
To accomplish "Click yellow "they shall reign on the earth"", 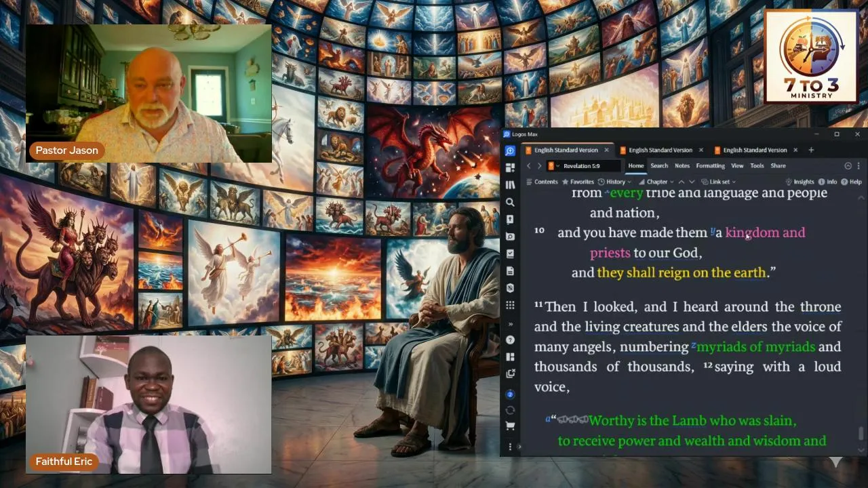I will click(x=682, y=272).
